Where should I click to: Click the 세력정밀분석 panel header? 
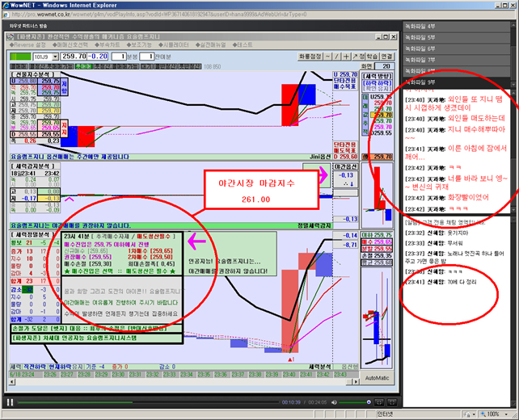[x=33, y=234]
